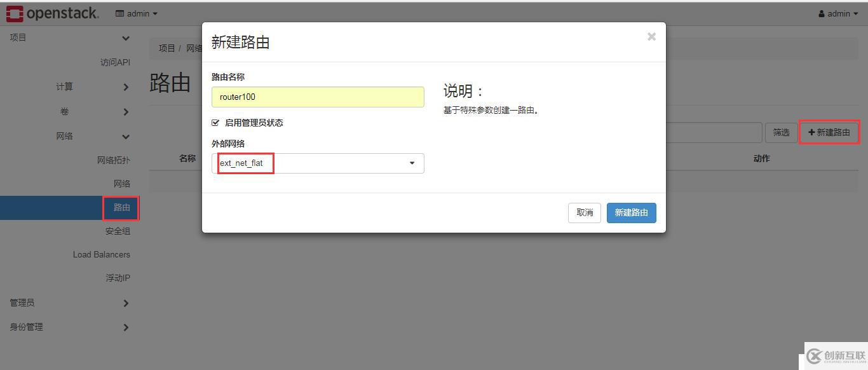Open the admin user menu at top right

(838, 13)
